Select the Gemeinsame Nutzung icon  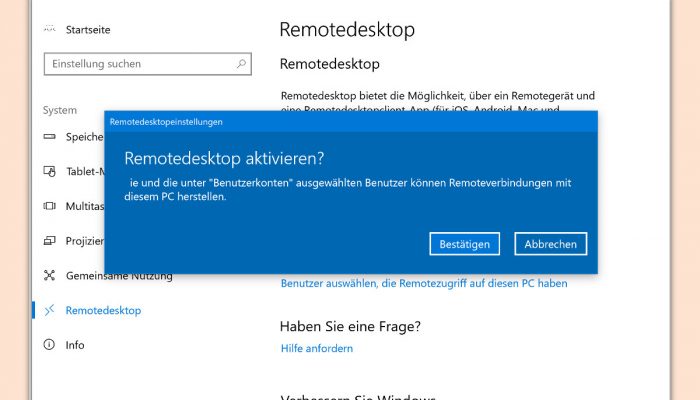pyautogui.click(x=50, y=275)
